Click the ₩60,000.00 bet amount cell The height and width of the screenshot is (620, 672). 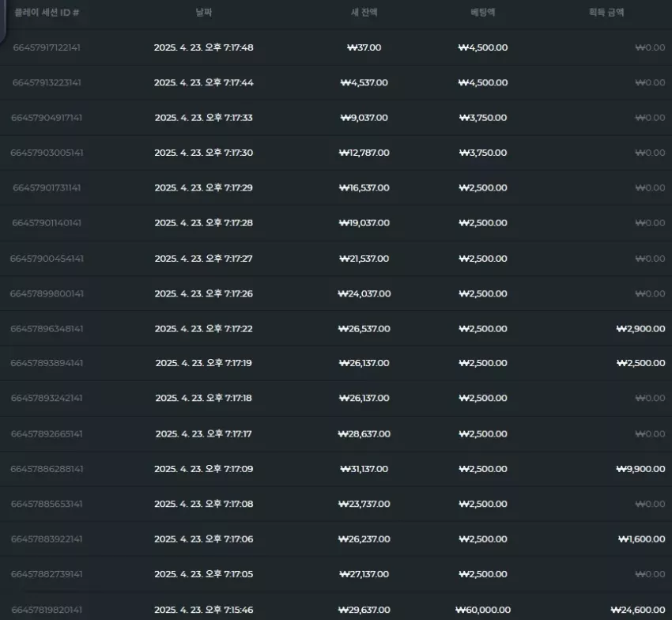click(482, 610)
